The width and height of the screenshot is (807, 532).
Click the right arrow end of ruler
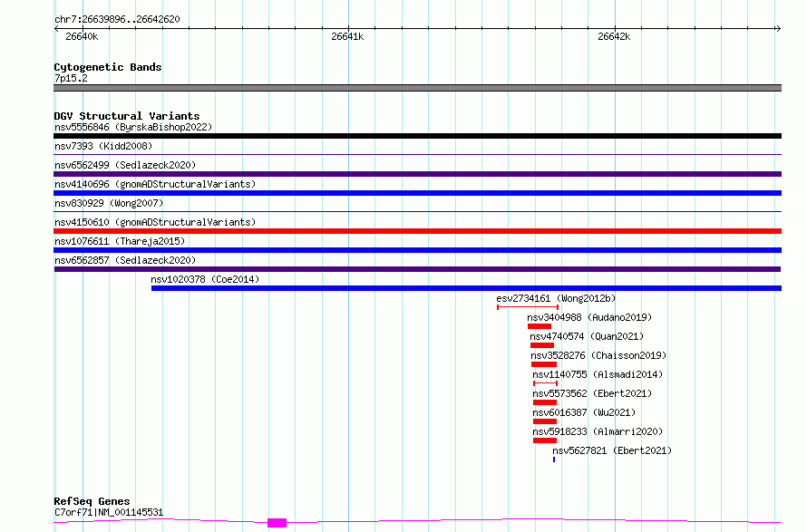pos(778,29)
